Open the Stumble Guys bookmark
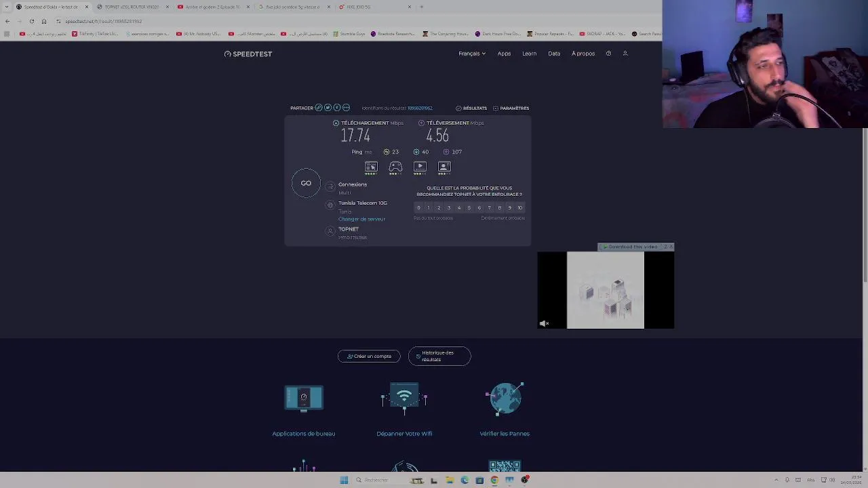Viewport: 868px width, 488px height. click(348, 34)
